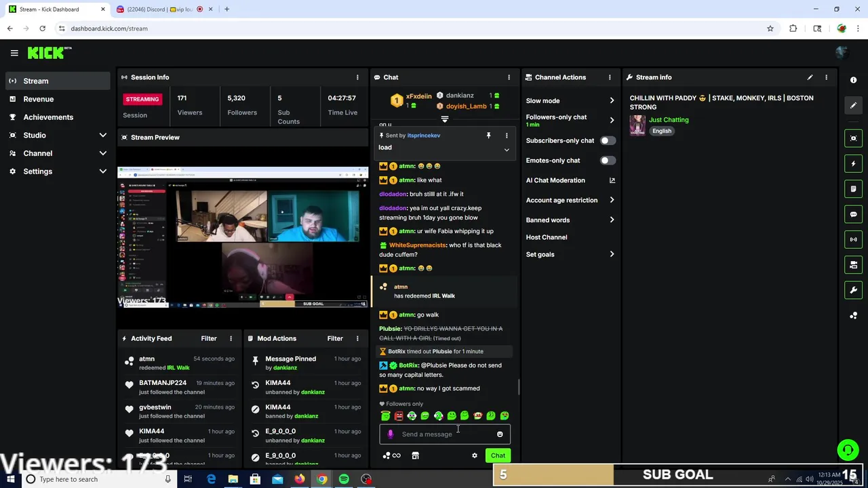This screenshot has height=488, width=868.
Task: Toggle Subscribers-only chat switch
Action: pos(608,140)
